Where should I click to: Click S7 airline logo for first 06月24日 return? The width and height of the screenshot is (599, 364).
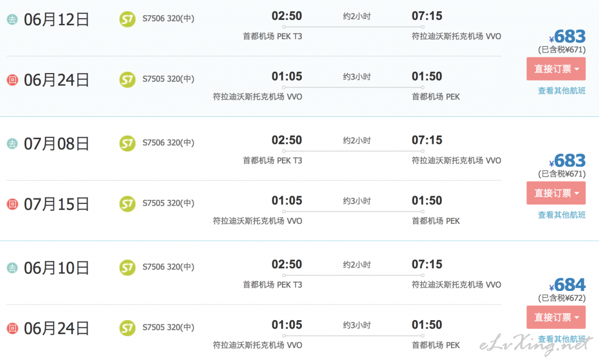pos(127,79)
